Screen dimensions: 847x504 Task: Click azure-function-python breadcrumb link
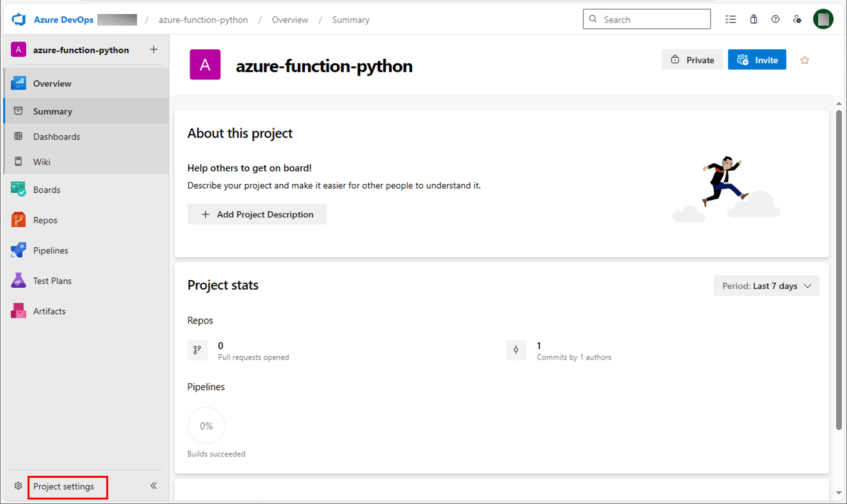[x=204, y=20]
